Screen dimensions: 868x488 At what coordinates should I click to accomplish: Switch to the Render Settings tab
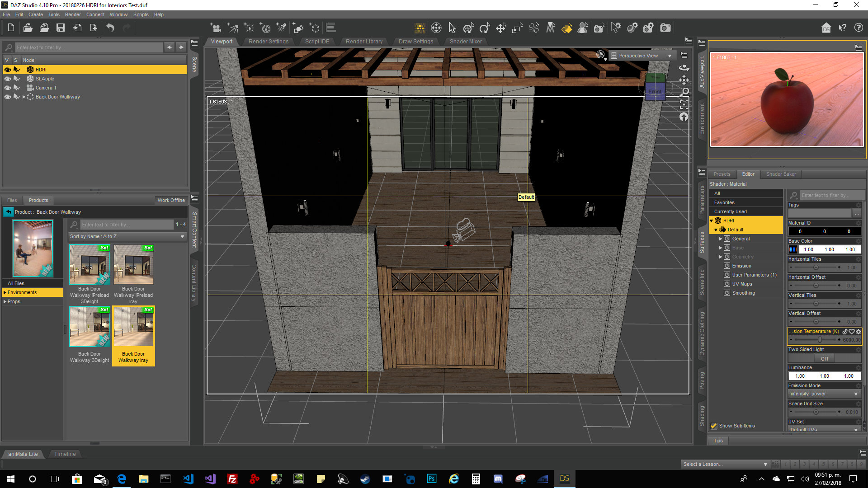(x=268, y=41)
